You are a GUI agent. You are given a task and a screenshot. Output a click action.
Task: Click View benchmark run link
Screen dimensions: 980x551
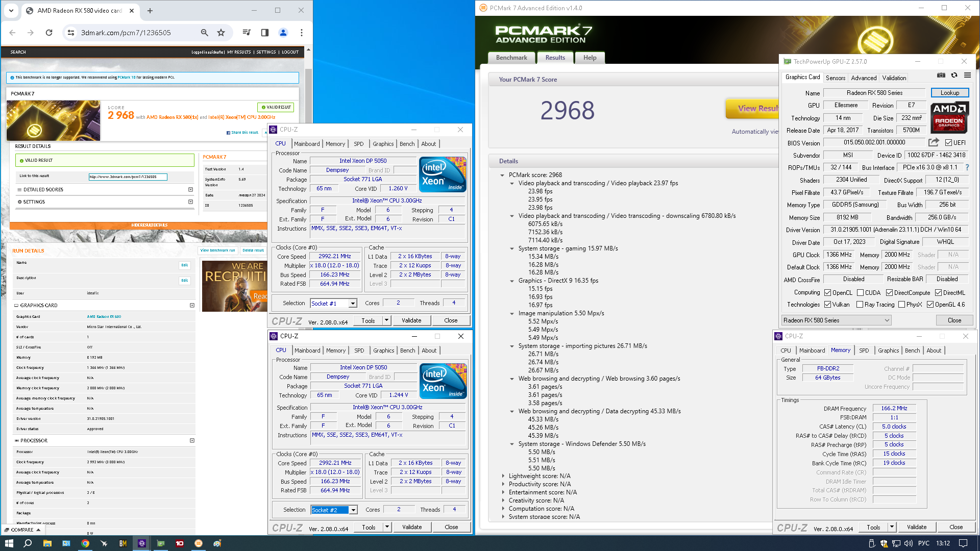click(217, 251)
